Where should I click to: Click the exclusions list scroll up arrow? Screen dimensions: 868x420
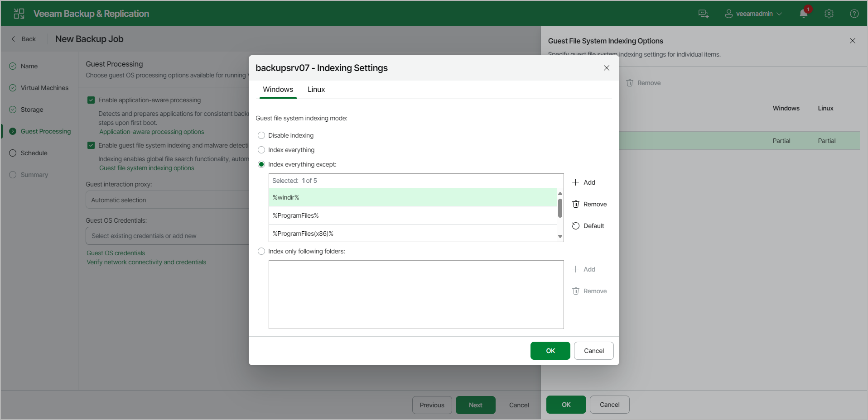pyautogui.click(x=560, y=193)
